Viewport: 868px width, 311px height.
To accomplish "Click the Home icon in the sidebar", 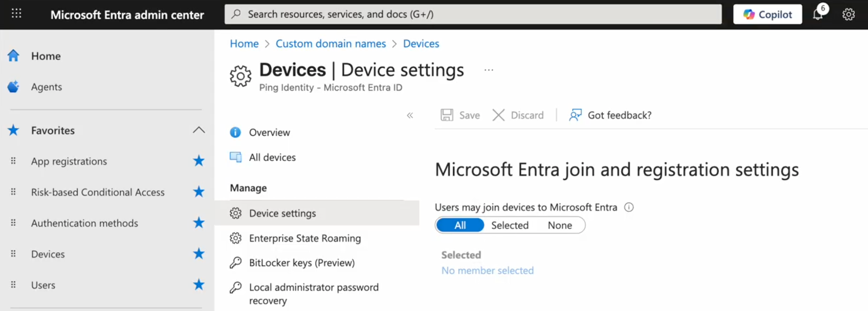I will 13,56.
